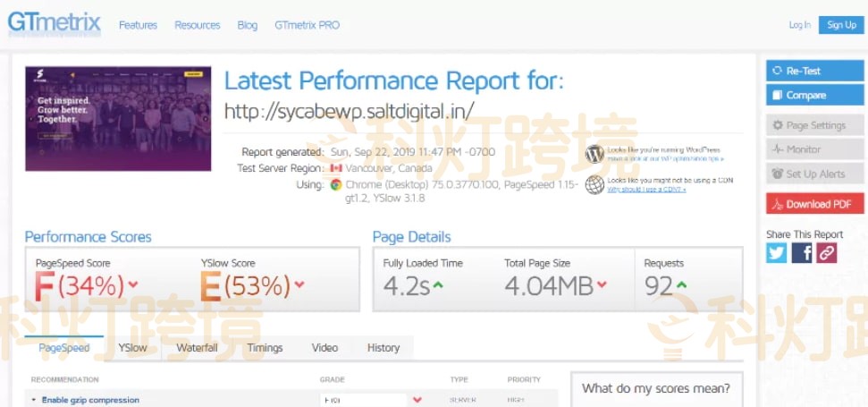The width and height of the screenshot is (868, 407).
Task: Copy report link icon
Action: 827,253
